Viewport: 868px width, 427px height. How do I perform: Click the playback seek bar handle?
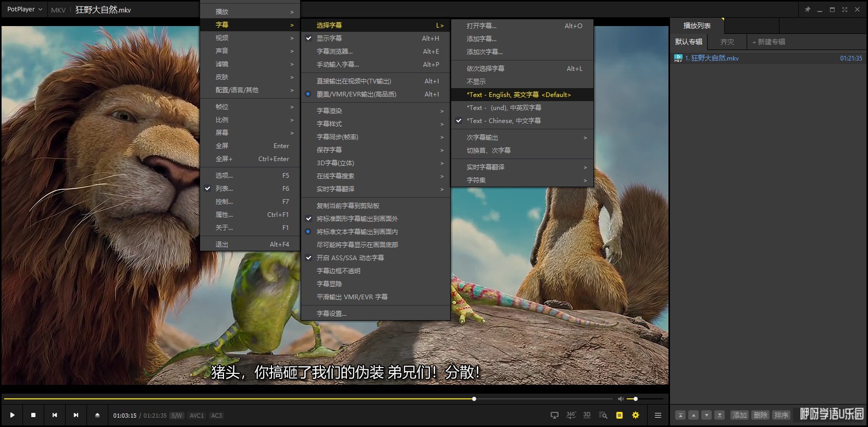(x=474, y=399)
